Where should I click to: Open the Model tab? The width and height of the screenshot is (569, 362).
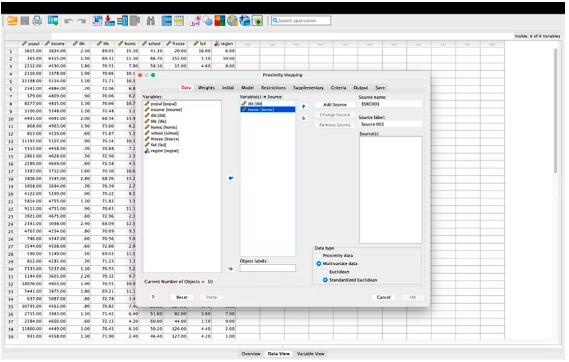pos(247,88)
